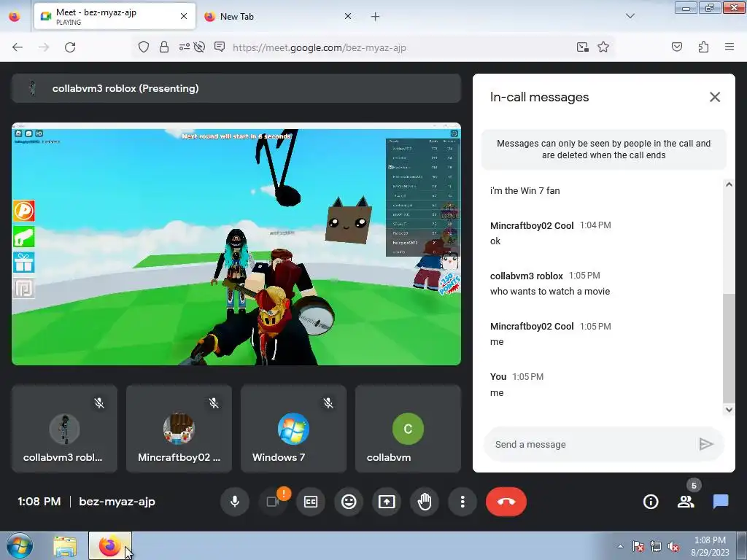Click the browser forward arrow

[44, 47]
